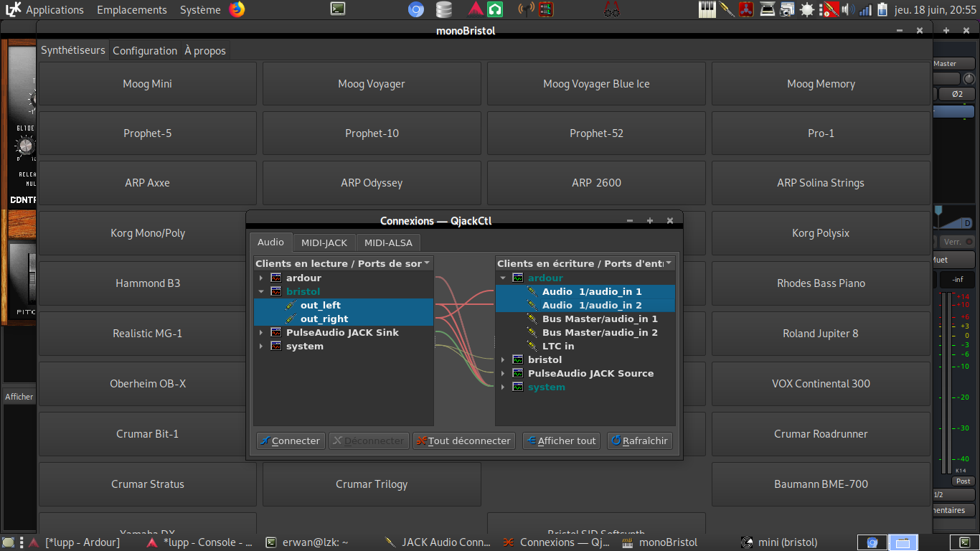Click the LTC in port icon
The height and width of the screenshot is (551, 980).
point(532,347)
